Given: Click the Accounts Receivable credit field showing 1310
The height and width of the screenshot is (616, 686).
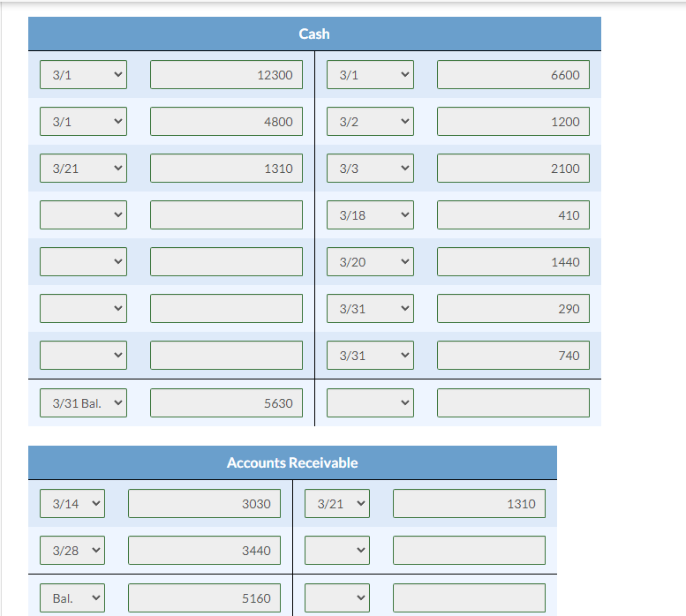Looking at the screenshot, I should coord(469,504).
